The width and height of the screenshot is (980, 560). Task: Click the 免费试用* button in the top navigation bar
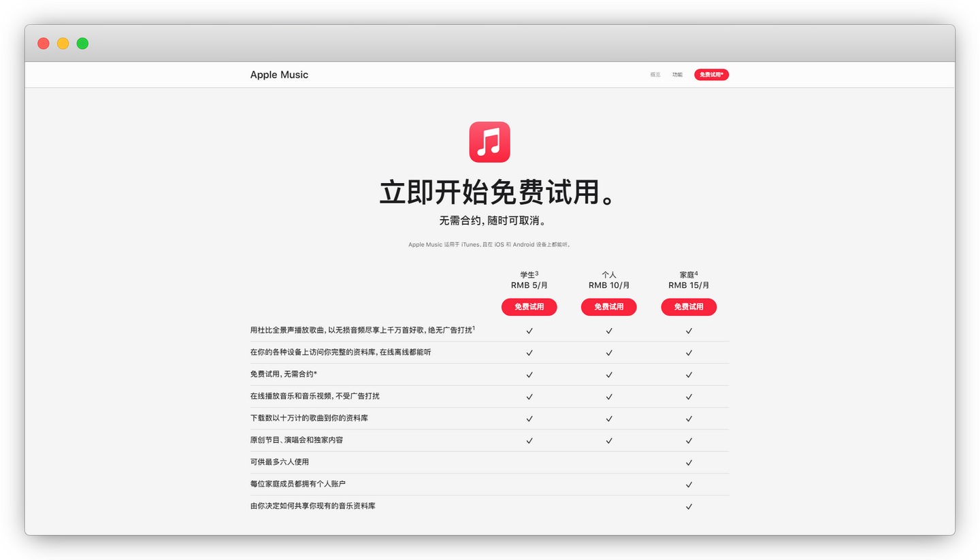[711, 75]
